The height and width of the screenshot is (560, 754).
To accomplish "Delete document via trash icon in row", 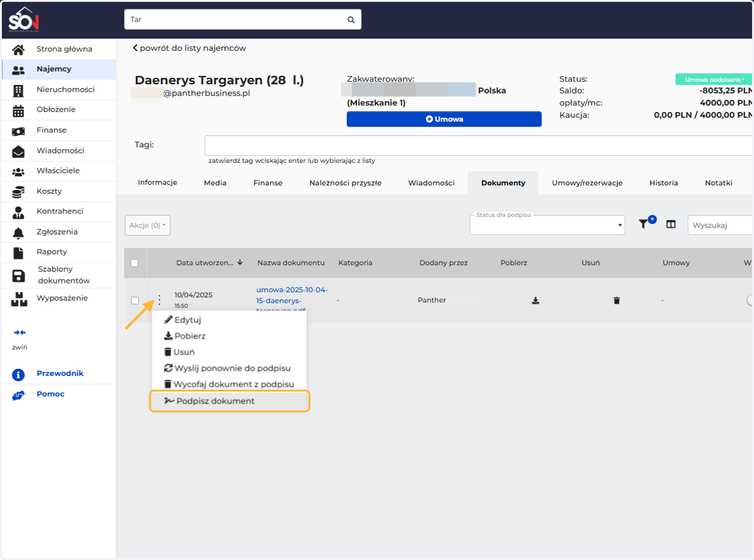I will (616, 300).
